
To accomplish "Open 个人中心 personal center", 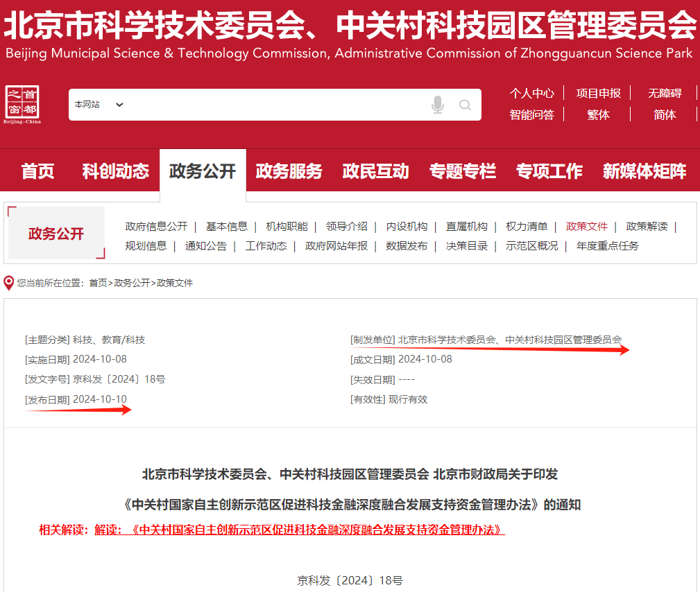I will [x=532, y=92].
